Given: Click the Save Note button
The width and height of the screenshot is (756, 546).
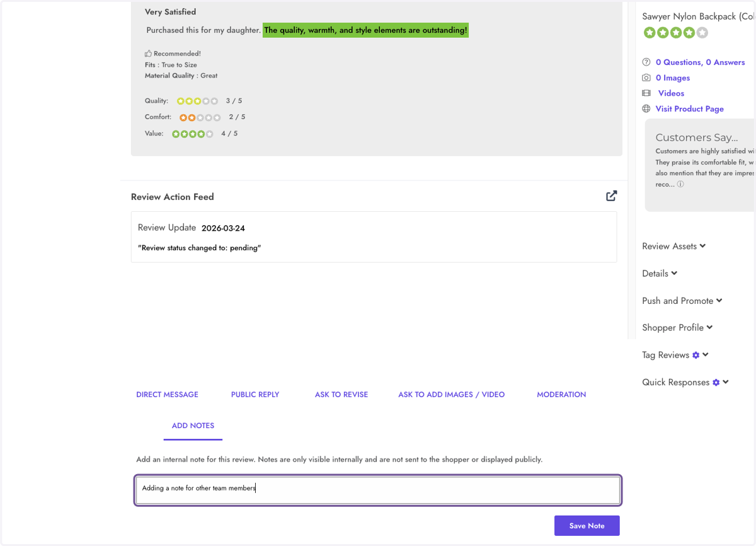Looking at the screenshot, I should [x=587, y=526].
